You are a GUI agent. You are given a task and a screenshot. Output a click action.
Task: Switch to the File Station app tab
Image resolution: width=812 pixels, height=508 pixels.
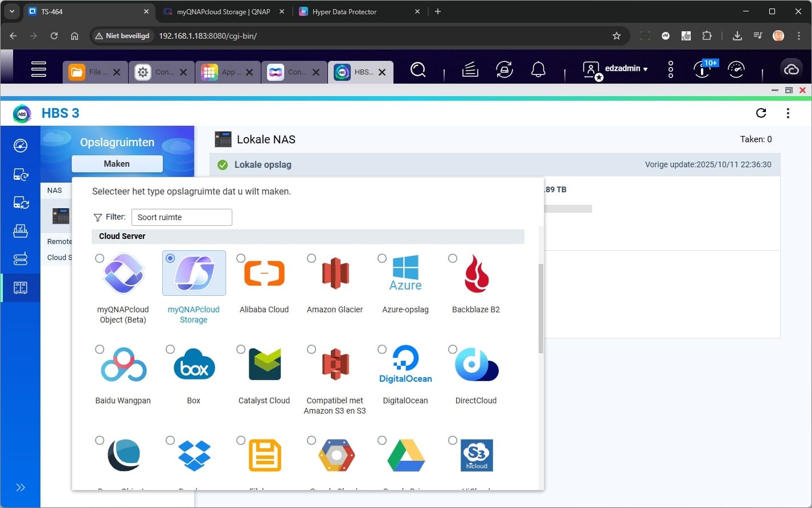91,72
